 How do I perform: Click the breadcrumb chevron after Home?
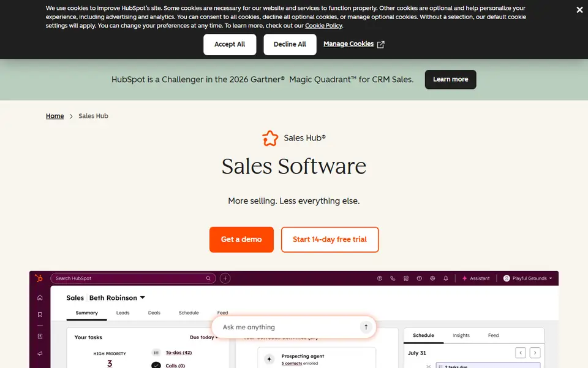click(71, 117)
